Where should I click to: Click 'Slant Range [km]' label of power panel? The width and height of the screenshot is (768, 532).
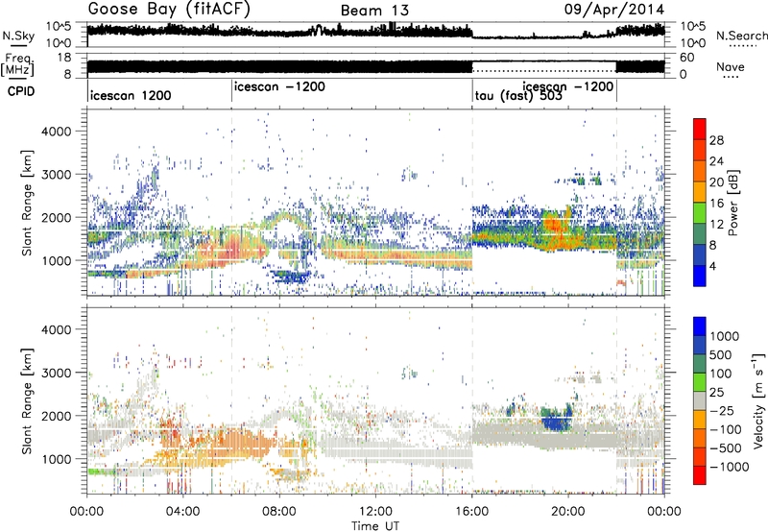coord(27,203)
